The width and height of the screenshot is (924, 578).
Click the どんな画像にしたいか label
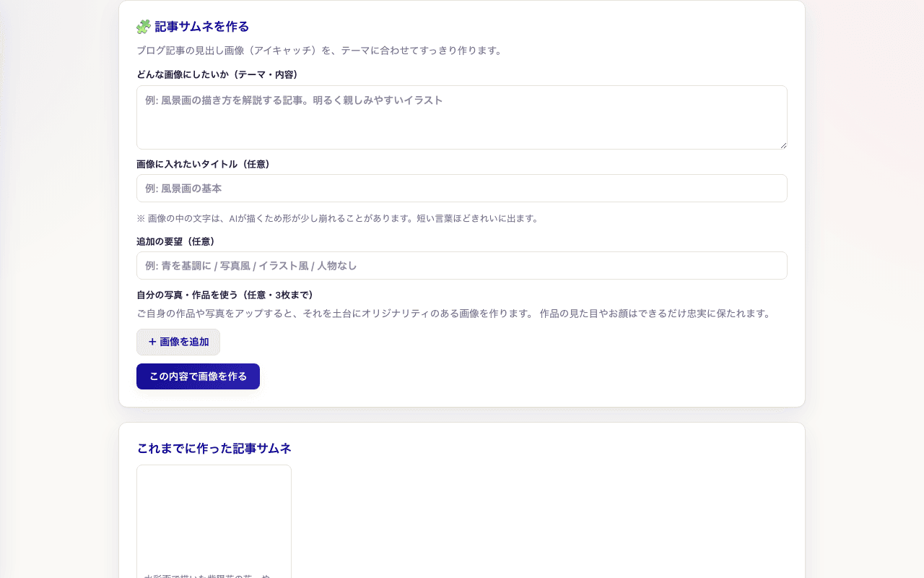(217, 74)
